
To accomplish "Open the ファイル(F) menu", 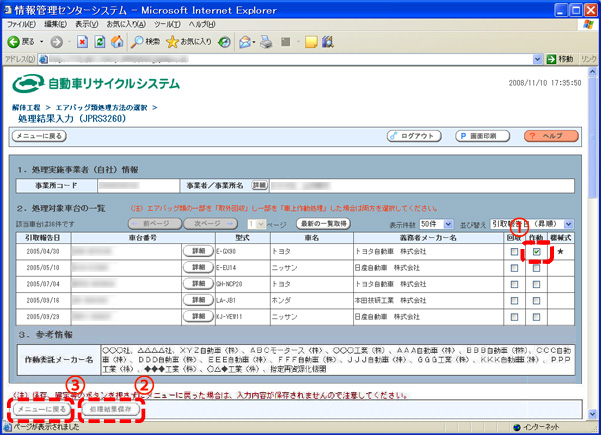I will (x=21, y=24).
